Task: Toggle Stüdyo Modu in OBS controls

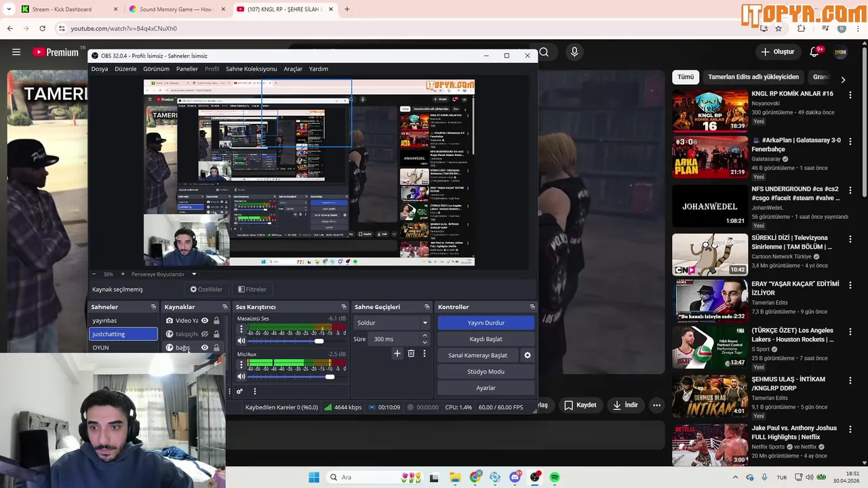Action: [486, 371]
